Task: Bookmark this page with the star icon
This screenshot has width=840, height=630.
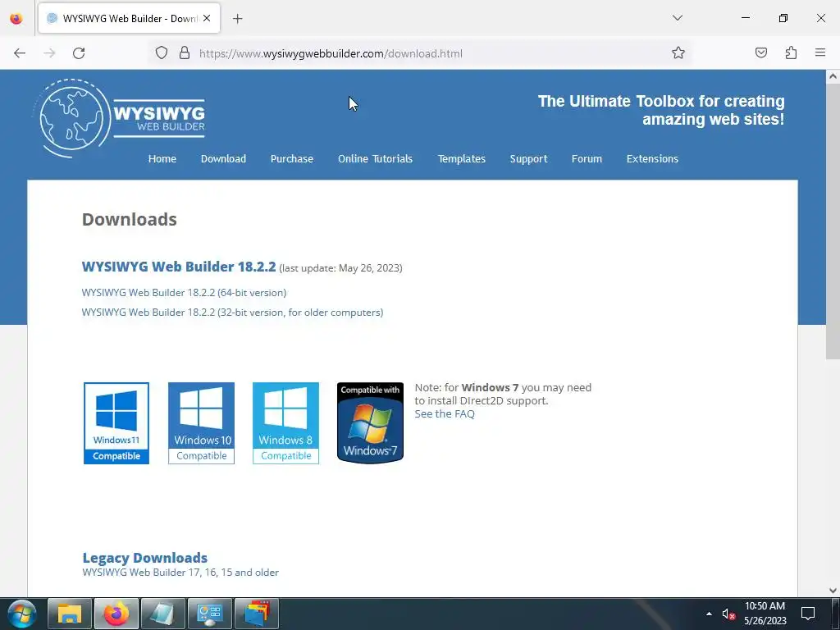Action: (678, 53)
